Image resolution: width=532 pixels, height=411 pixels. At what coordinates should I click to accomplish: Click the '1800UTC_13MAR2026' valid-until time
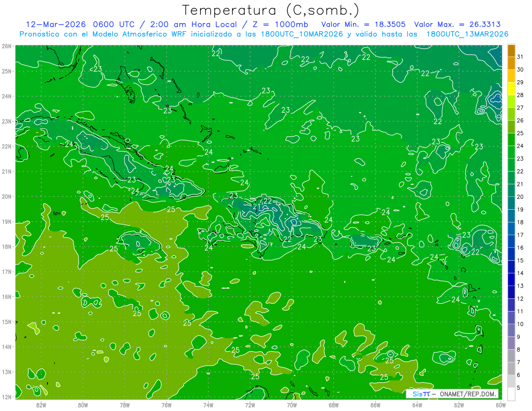click(467, 34)
